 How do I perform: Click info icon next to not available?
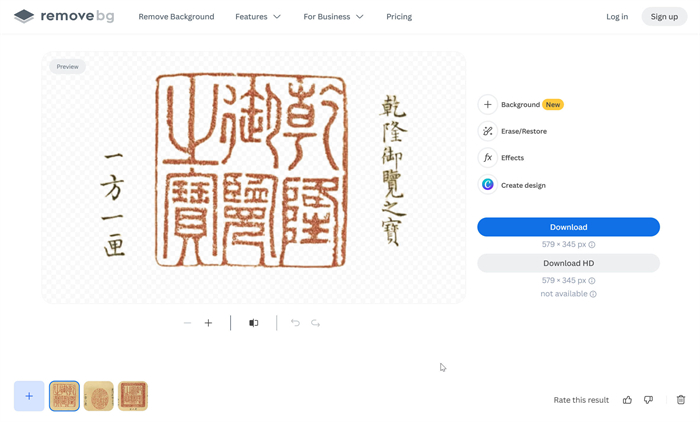tap(593, 294)
